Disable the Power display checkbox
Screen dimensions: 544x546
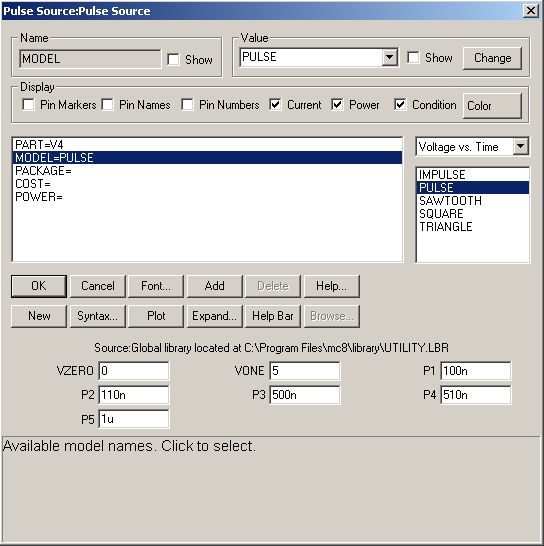(x=337, y=104)
